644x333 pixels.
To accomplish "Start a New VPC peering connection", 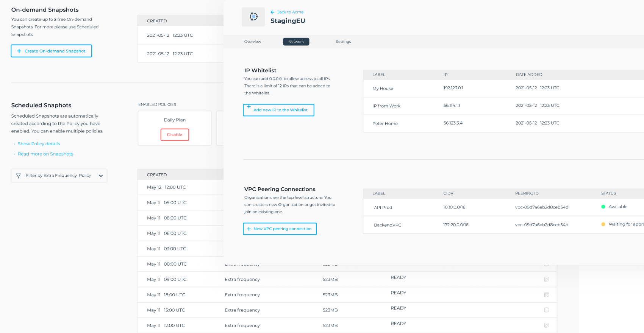I will (x=280, y=229).
